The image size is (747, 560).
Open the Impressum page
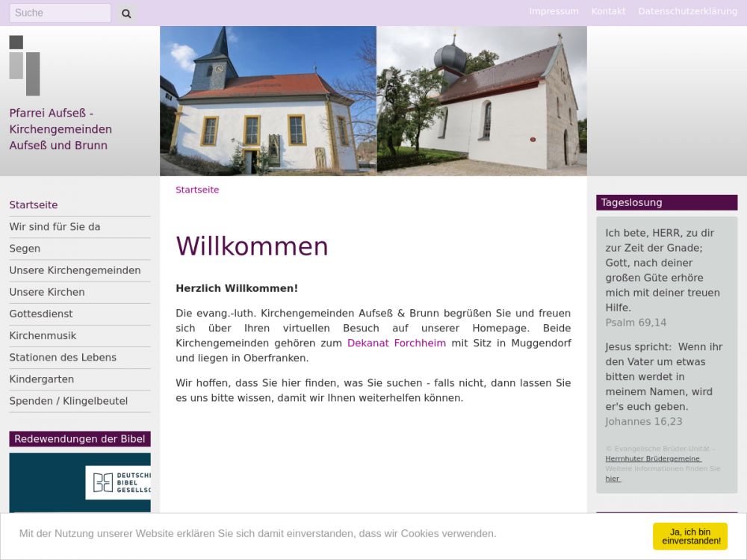point(554,11)
